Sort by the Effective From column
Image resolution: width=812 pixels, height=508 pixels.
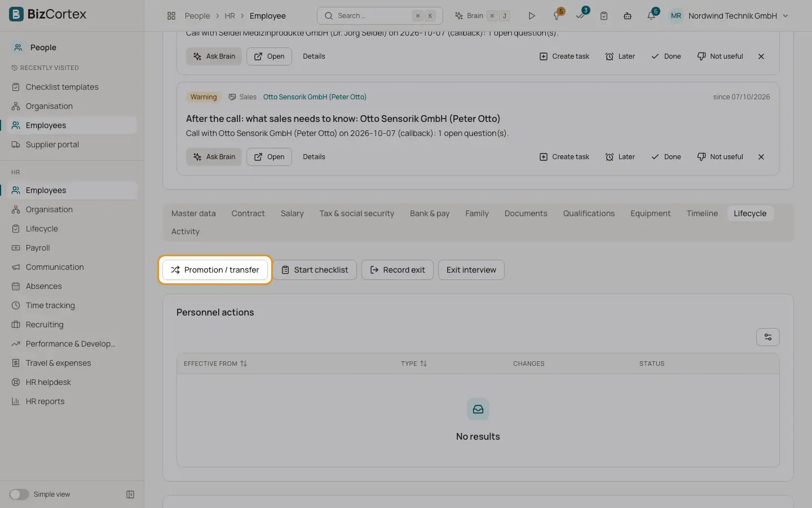click(x=215, y=364)
